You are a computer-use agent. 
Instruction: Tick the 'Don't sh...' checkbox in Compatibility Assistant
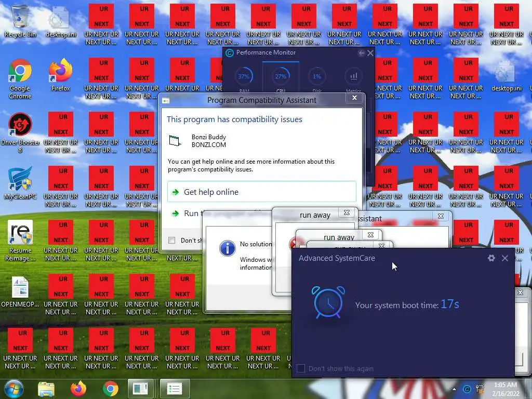(x=171, y=241)
